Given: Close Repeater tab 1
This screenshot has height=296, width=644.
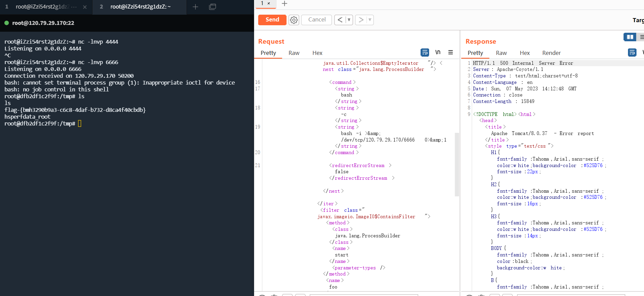Looking at the screenshot, I should pyautogui.click(x=269, y=3).
